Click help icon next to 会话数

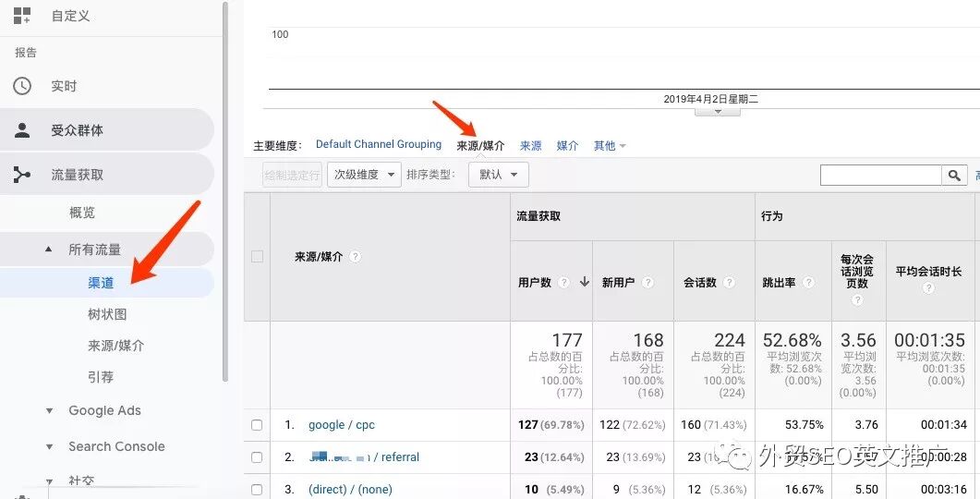(x=729, y=283)
